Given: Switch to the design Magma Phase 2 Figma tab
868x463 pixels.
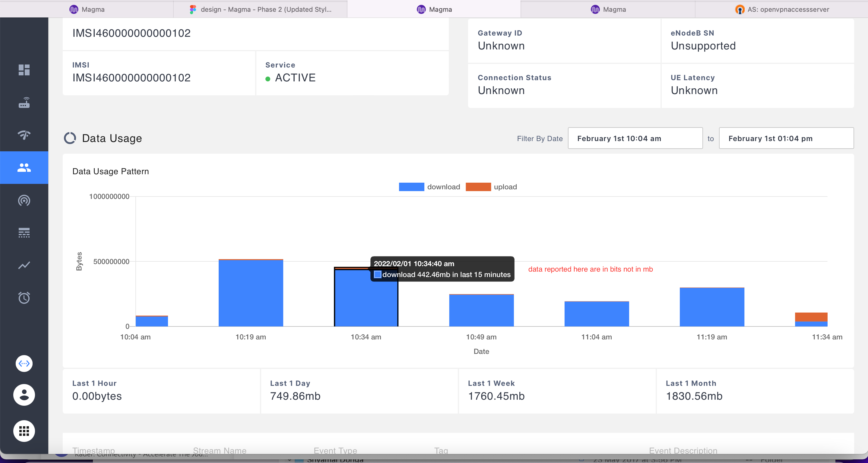Looking at the screenshot, I should (x=261, y=9).
